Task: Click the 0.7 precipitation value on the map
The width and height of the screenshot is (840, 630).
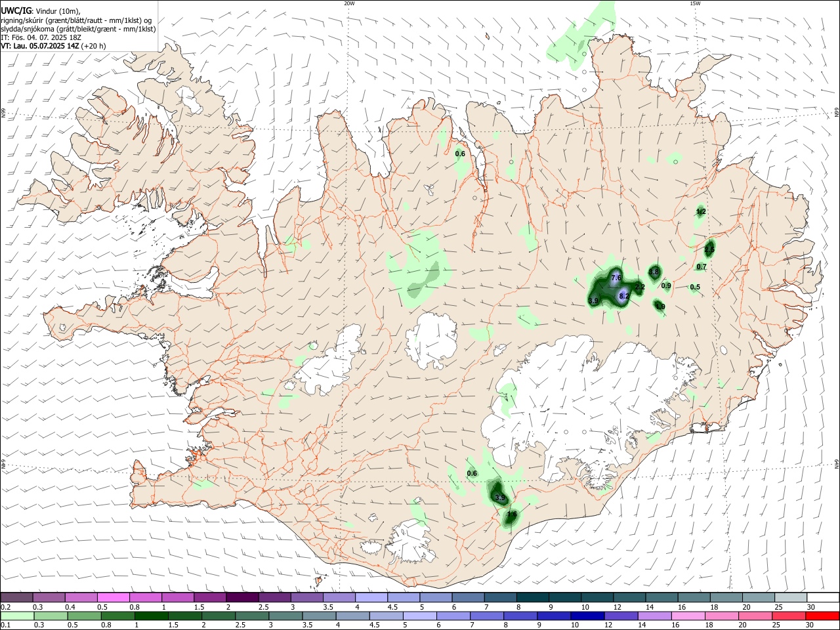Action: coord(702,266)
